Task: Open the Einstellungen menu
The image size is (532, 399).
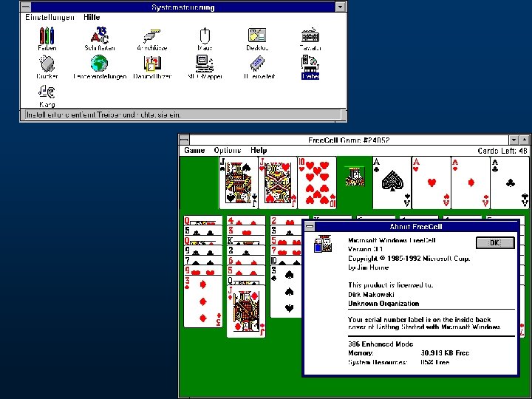Action: (x=50, y=17)
